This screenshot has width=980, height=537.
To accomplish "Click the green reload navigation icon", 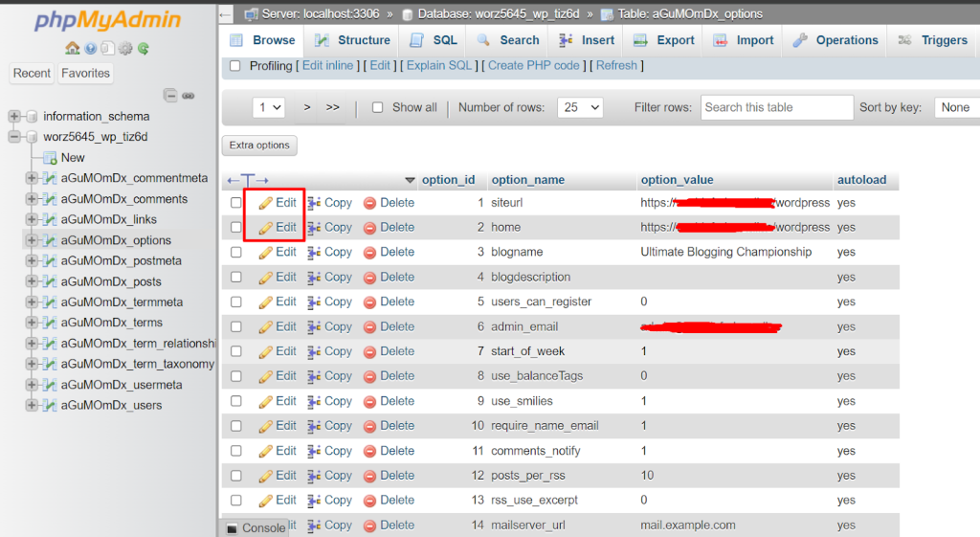I will pyautogui.click(x=143, y=48).
